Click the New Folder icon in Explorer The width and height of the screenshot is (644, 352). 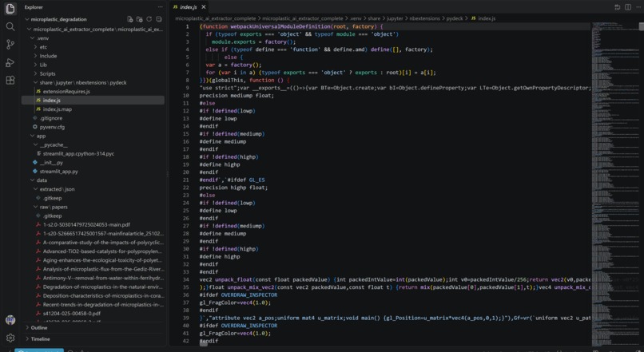pos(139,19)
